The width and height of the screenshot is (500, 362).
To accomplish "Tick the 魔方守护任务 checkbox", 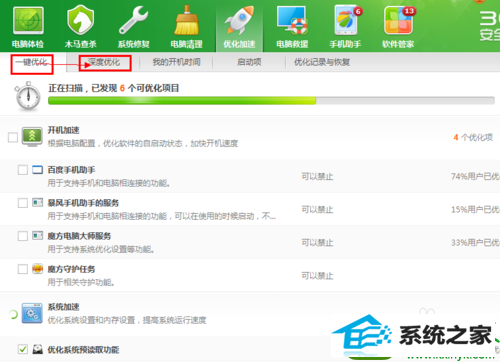I will coord(23,269).
